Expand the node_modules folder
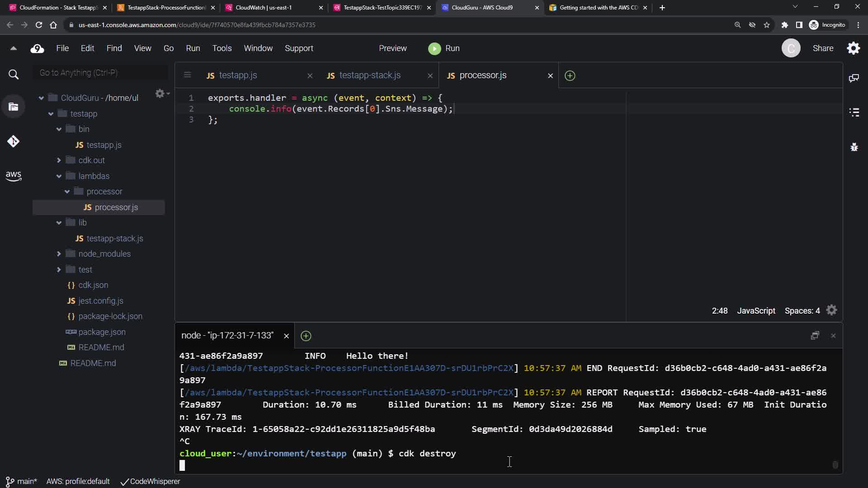 (59, 254)
